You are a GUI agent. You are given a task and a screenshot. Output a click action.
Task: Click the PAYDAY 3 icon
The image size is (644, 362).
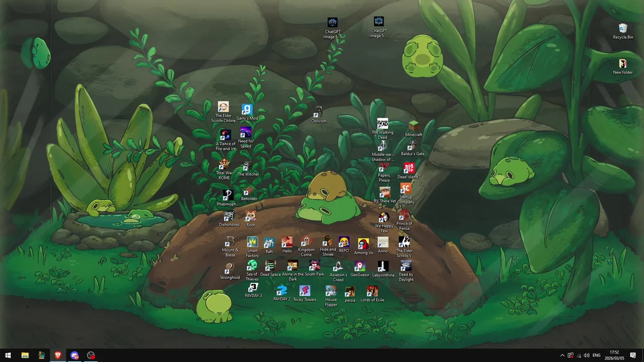coord(253,290)
